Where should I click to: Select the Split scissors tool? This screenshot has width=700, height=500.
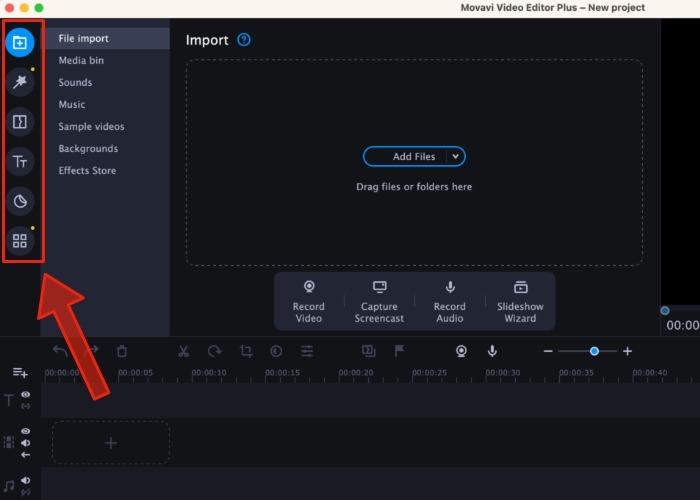(183, 351)
